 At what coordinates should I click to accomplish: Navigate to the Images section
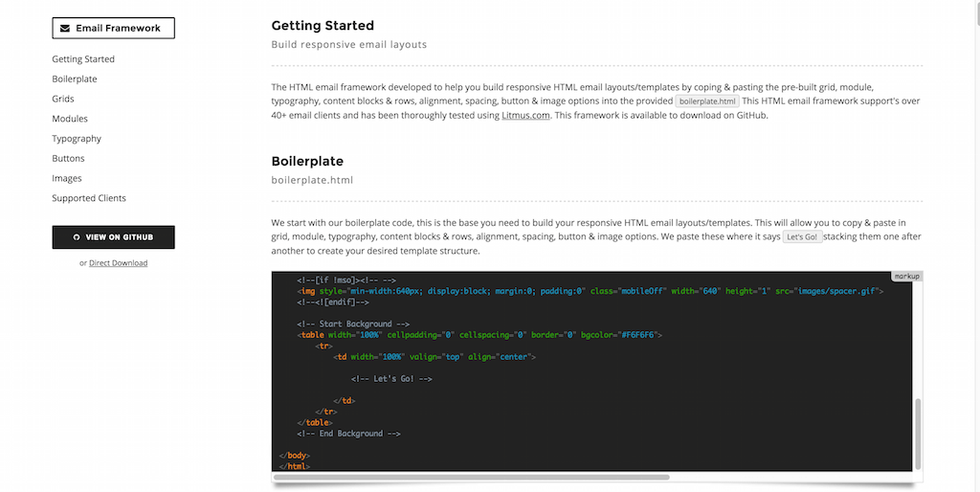(67, 178)
